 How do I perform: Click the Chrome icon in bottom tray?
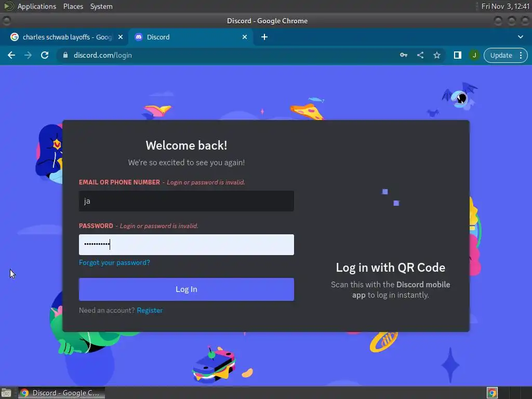[x=492, y=393]
